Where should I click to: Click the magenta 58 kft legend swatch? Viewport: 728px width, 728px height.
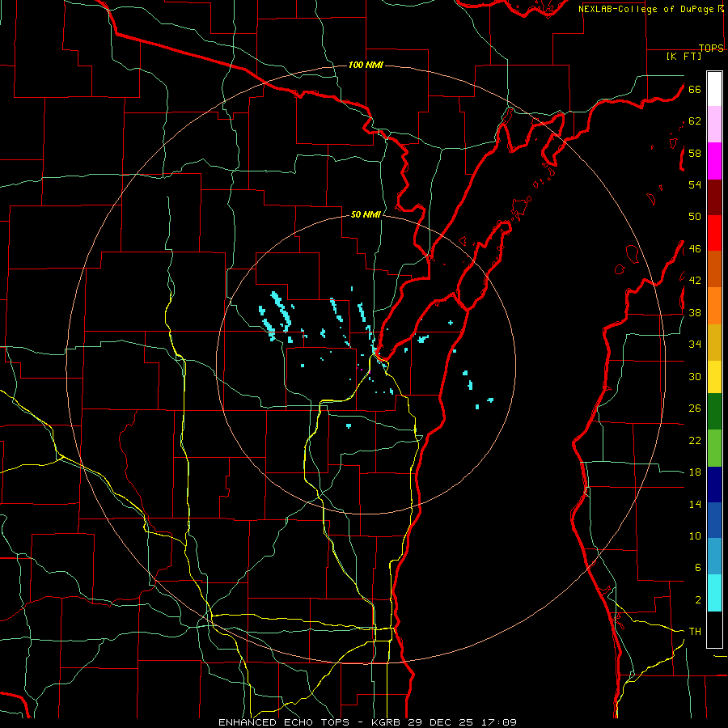[714, 161]
